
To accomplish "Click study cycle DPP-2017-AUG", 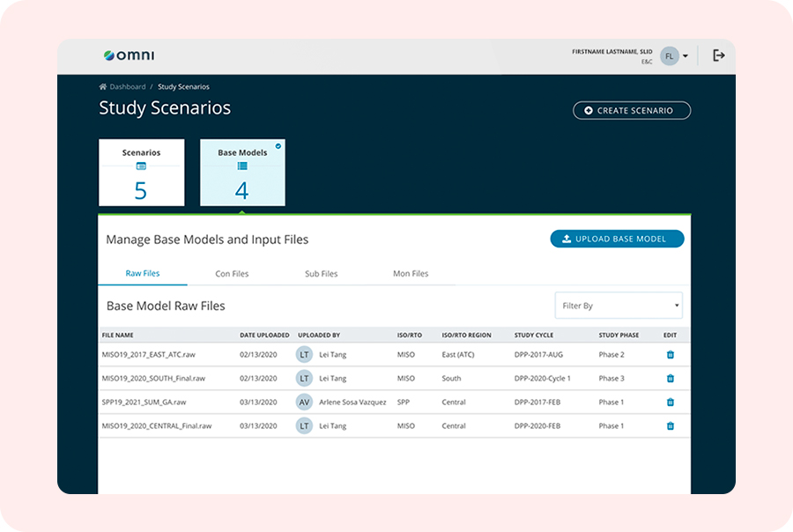I will point(538,354).
